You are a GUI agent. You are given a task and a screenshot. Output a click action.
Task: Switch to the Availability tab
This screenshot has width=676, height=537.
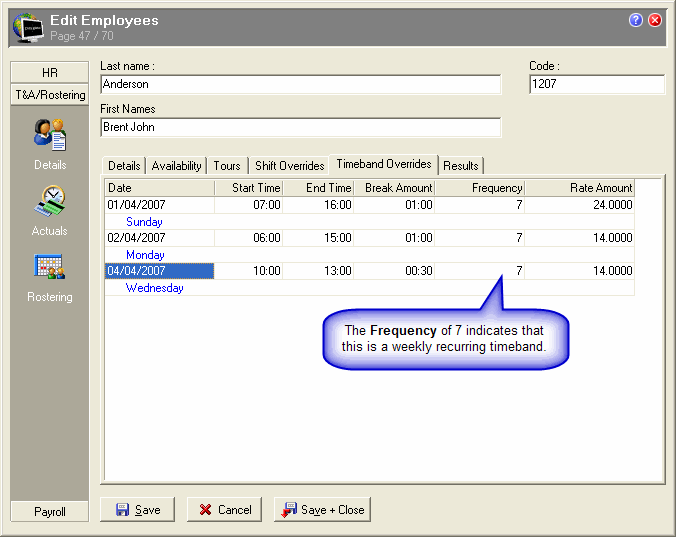click(176, 166)
